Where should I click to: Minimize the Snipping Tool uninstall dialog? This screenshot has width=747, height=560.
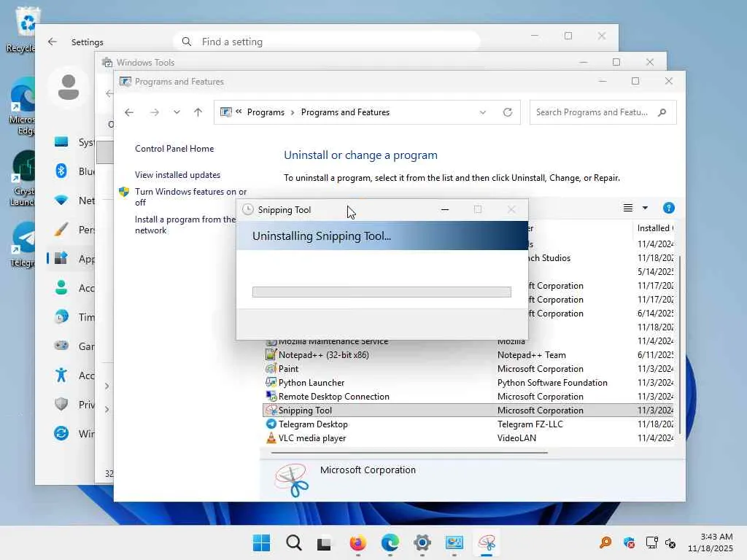coord(445,209)
